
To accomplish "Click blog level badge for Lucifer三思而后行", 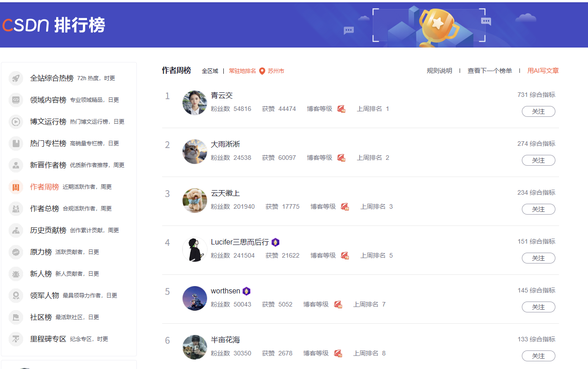I will [345, 256].
